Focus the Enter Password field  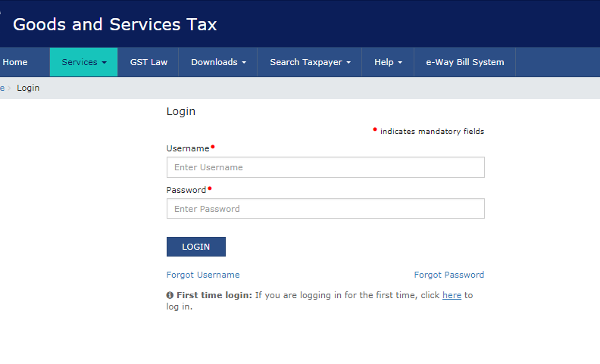tap(325, 209)
